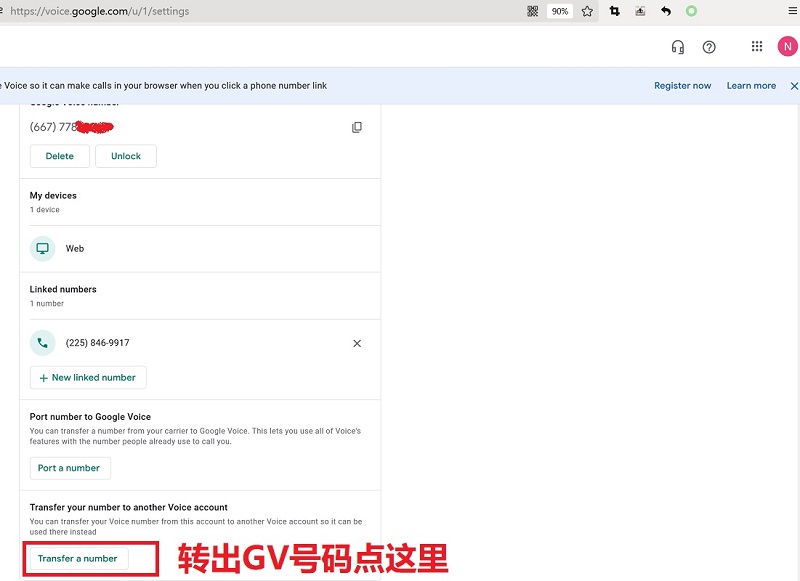The width and height of the screenshot is (800, 581).
Task: Open the headset call options icon
Action: [x=678, y=47]
